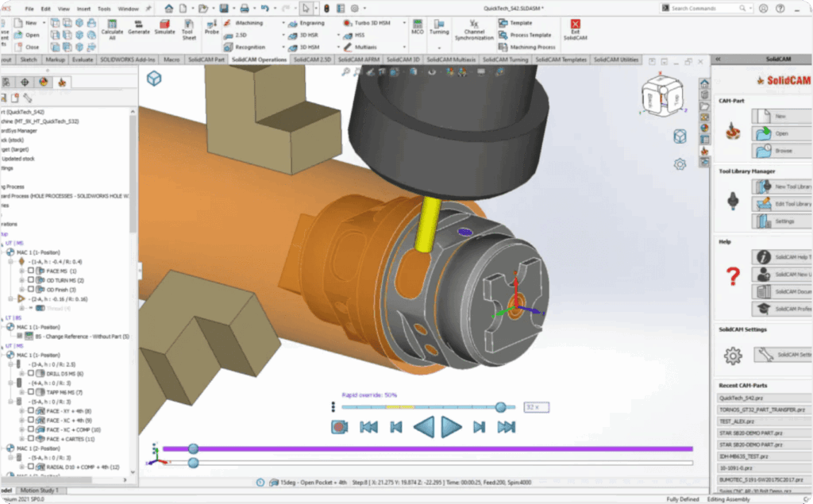Expand the Turbo 3D HSM dropdown
This screenshot has width=813, height=504.
tap(404, 23)
